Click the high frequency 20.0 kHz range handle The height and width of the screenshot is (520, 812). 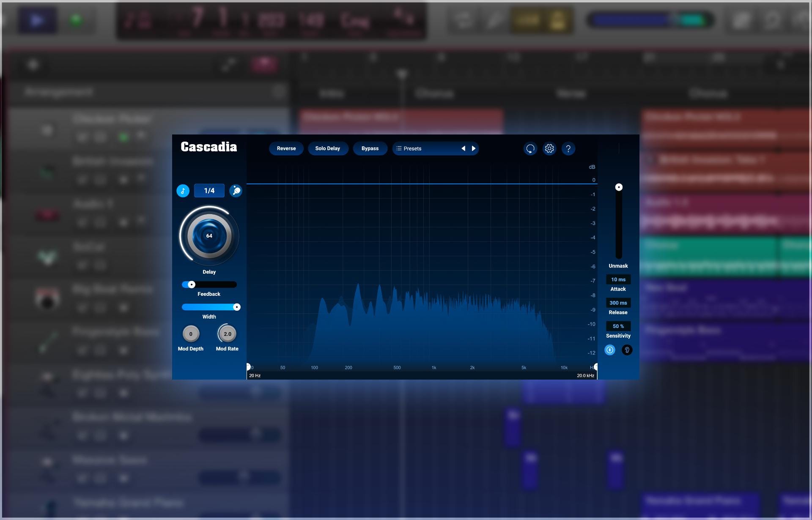(596, 367)
